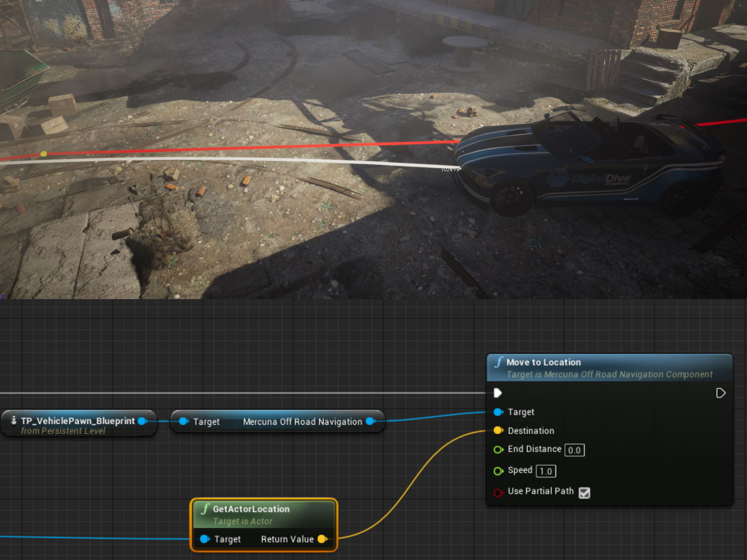Click the blue Target input pin on Move to Location
This screenshot has width=747, height=560.
(x=498, y=412)
